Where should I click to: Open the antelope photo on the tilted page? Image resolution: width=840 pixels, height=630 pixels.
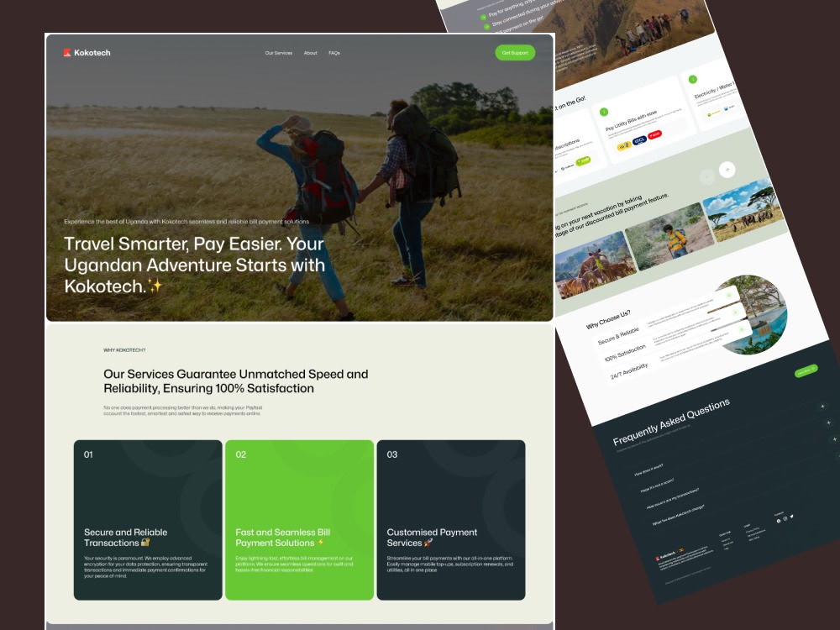pyautogui.click(x=595, y=265)
